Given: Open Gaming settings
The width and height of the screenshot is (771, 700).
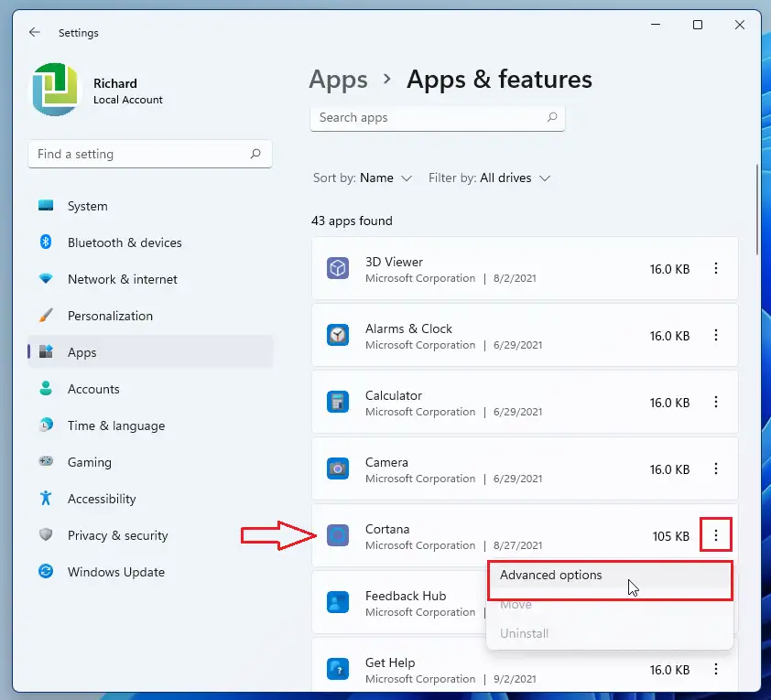Looking at the screenshot, I should [x=150, y=462].
